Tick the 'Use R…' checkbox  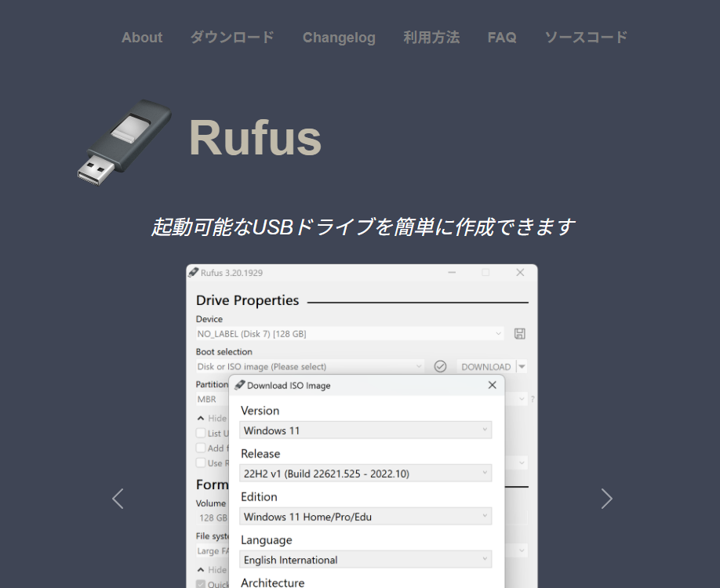[x=202, y=463]
